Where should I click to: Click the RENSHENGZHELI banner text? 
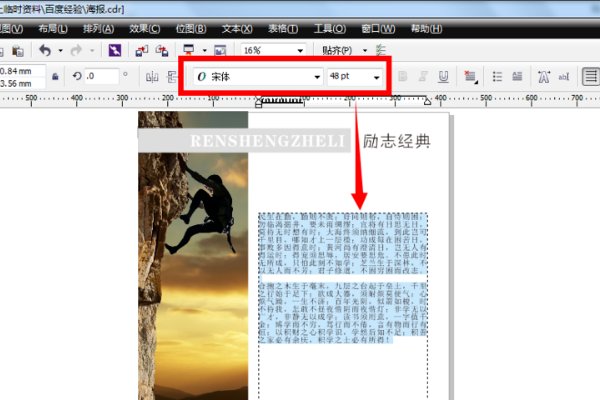coord(267,141)
